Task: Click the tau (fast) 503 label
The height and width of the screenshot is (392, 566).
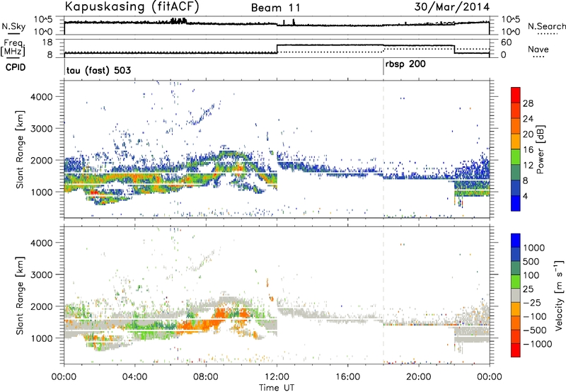Action: coord(98,70)
